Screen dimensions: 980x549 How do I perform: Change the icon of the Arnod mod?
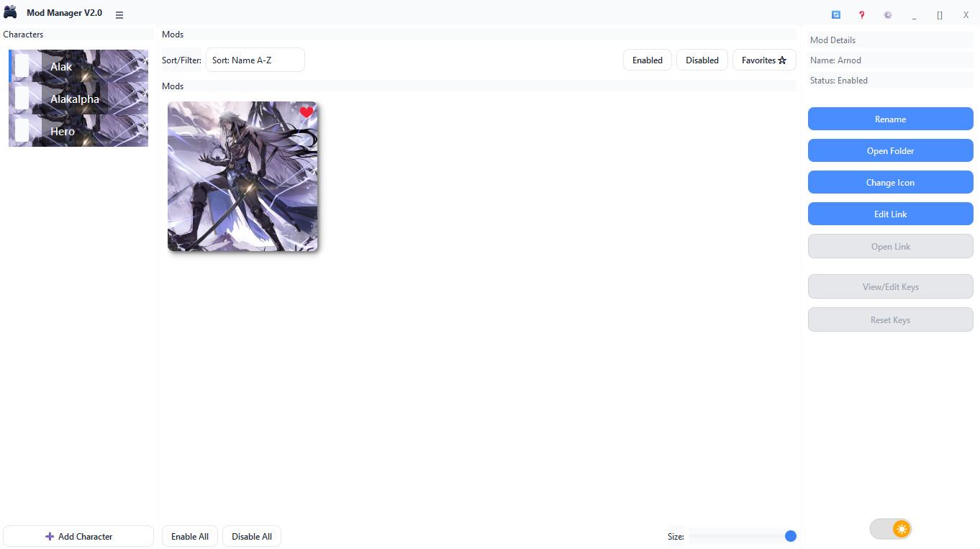[x=890, y=182]
